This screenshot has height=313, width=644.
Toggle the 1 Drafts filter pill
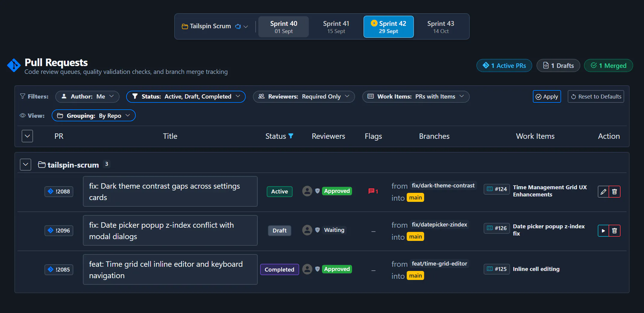coord(558,65)
